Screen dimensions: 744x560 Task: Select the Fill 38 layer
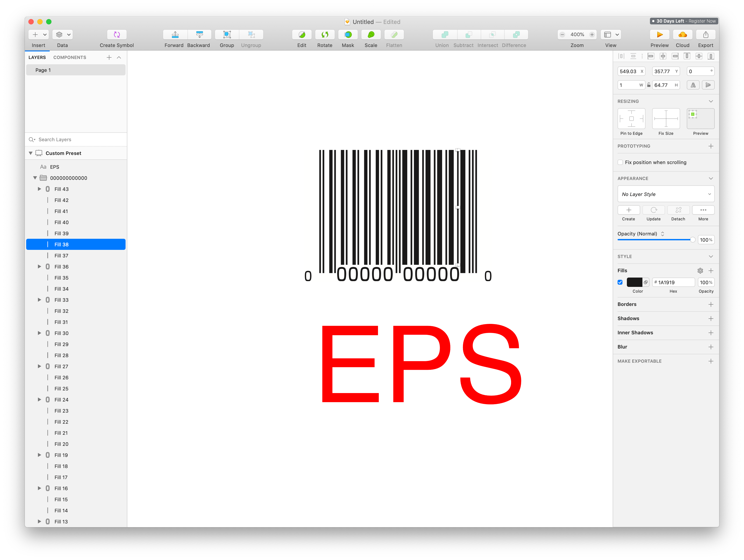pos(76,244)
